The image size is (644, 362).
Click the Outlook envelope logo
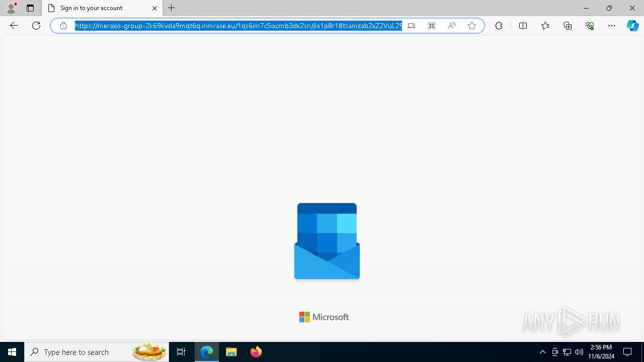327,241
